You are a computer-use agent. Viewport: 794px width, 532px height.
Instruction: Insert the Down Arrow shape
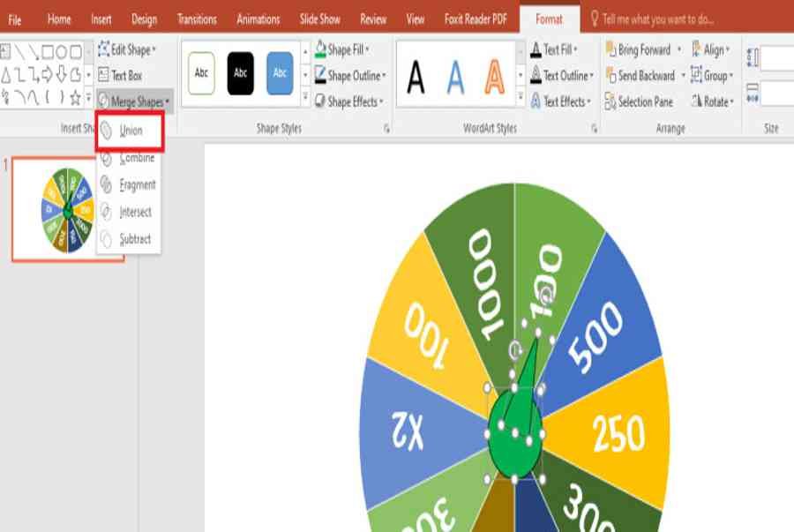tap(61, 75)
